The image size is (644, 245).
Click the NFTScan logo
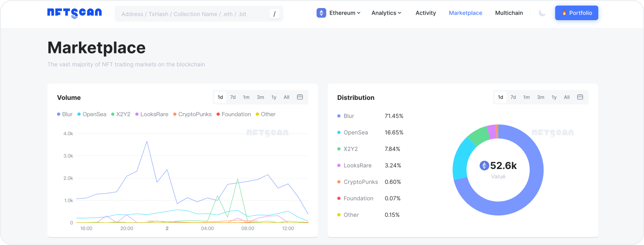pos(75,13)
